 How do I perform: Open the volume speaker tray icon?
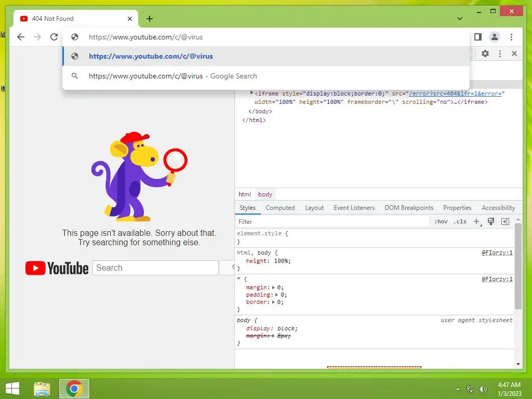pyautogui.click(x=483, y=389)
